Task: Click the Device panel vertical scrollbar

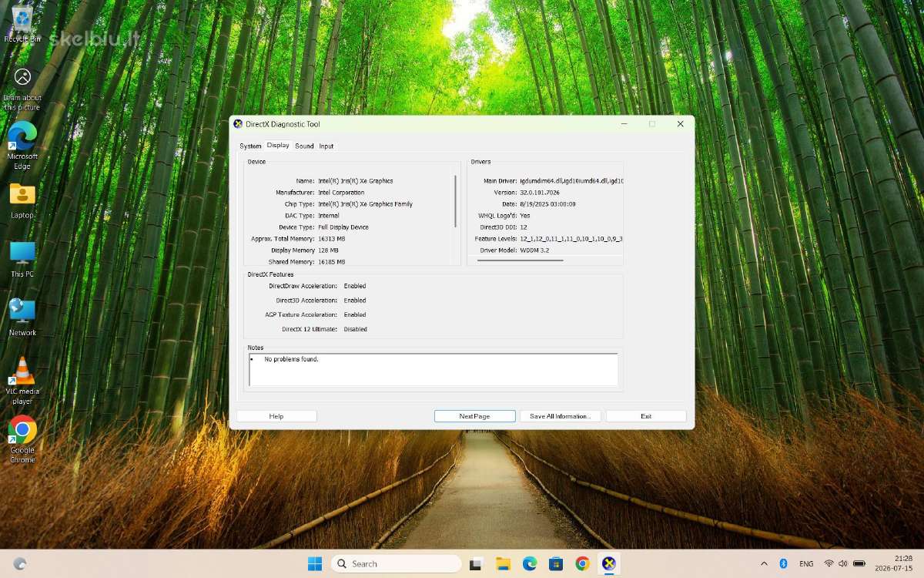Action: tap(456, 200)
